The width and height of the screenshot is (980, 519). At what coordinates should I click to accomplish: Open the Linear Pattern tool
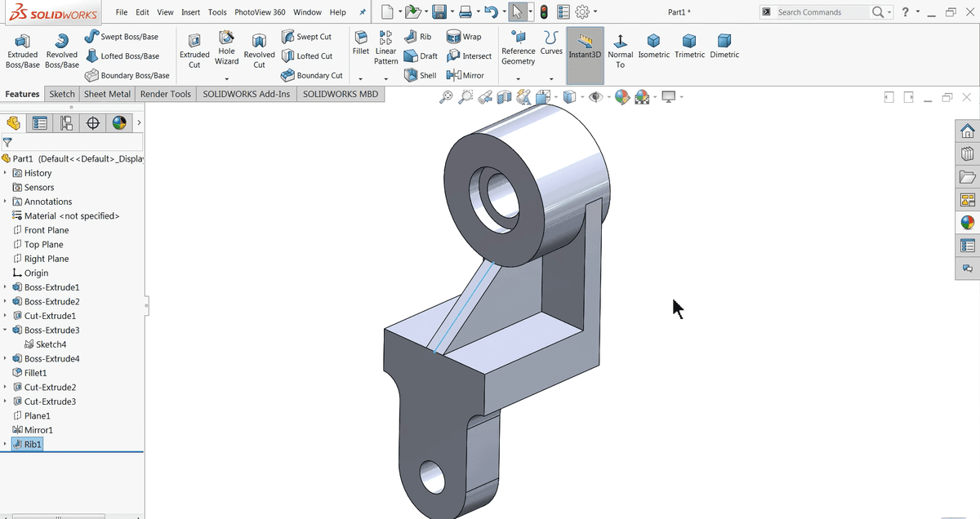click(385, 48)
